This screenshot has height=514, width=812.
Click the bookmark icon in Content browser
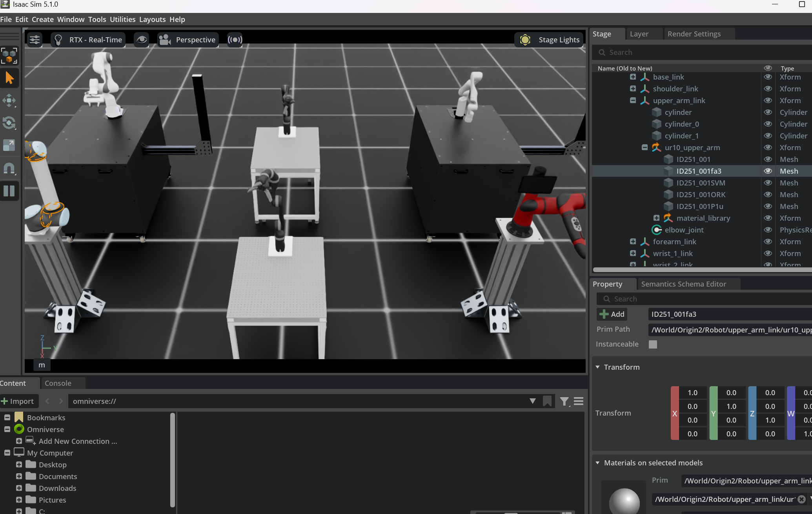[x=547, y=401]
